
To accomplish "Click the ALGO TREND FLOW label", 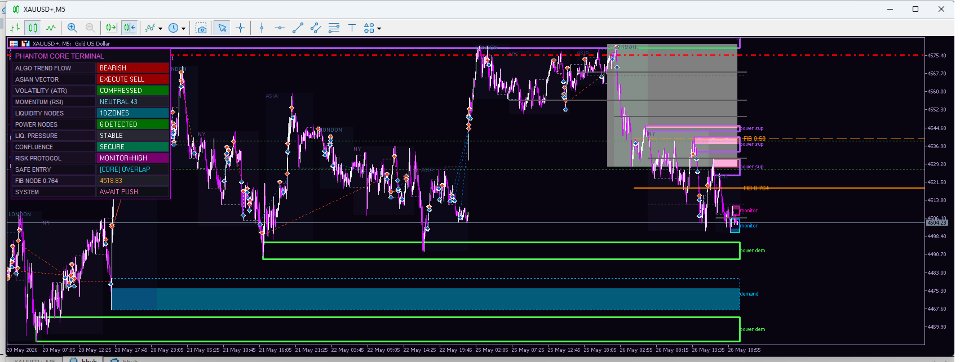I will click(43, 68).
